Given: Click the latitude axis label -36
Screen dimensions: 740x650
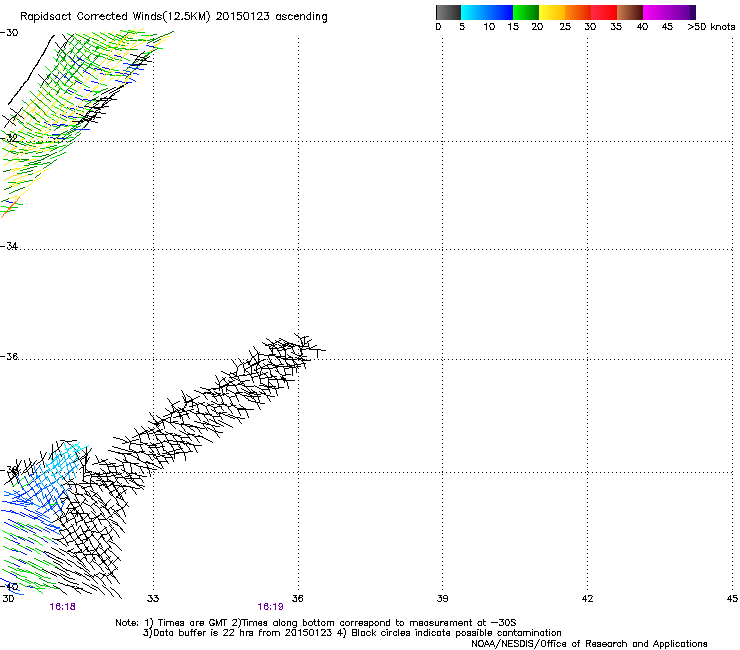Looking at the screenshot, I should (9, 356).
